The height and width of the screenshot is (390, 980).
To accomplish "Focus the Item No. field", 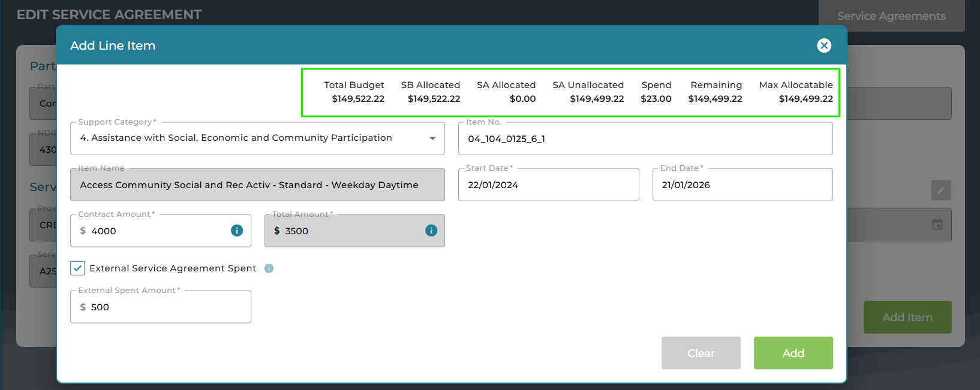I will (x=645, y=139).
